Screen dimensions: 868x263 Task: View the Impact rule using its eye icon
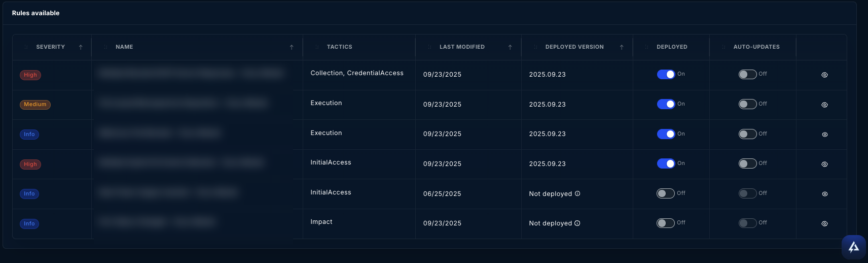(824, 224)
